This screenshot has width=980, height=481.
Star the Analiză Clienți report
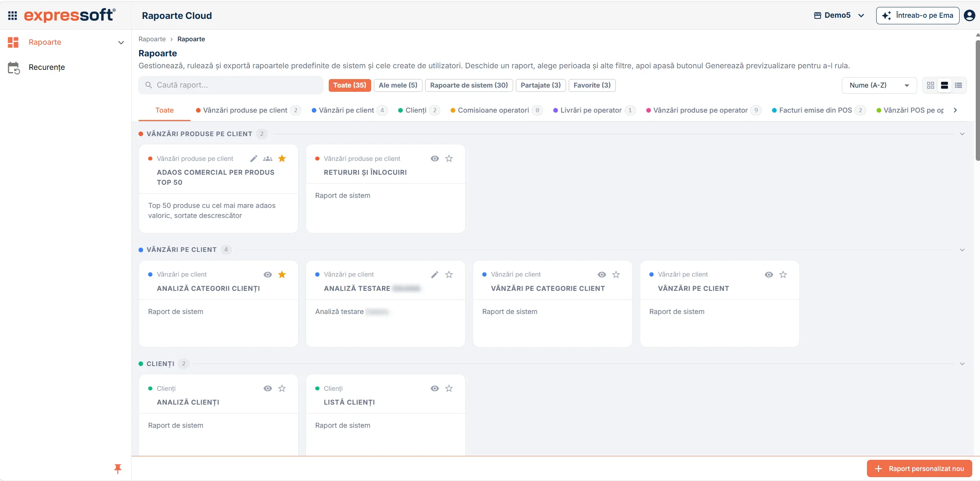click(x=282, y=388)
